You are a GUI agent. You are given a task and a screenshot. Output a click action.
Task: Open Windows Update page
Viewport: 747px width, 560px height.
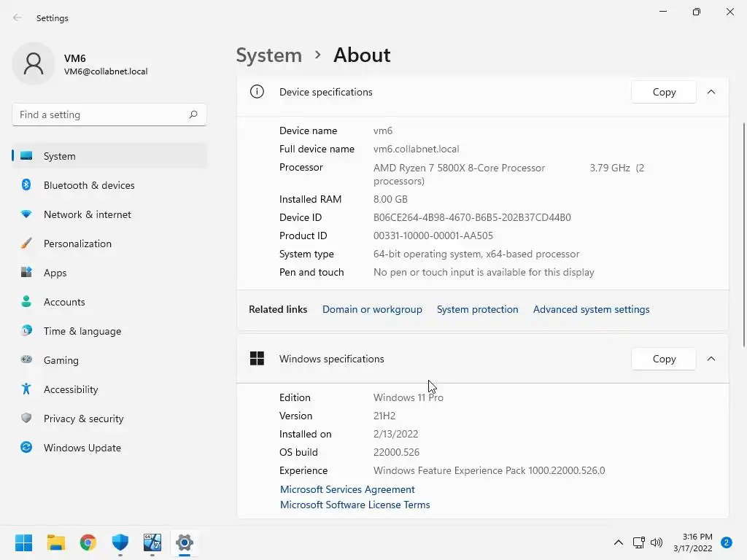pyautogui.click(x=109, y=448)
